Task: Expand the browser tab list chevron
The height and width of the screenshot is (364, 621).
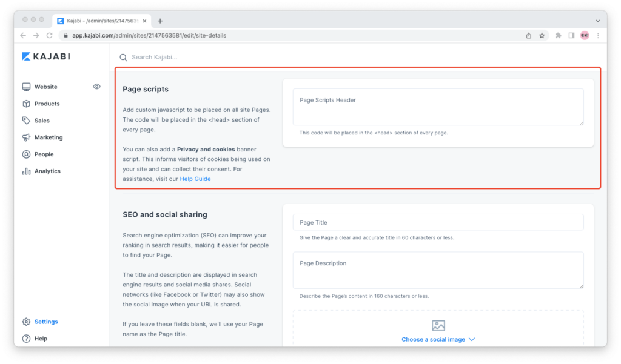Action: [x=598, y=21]
